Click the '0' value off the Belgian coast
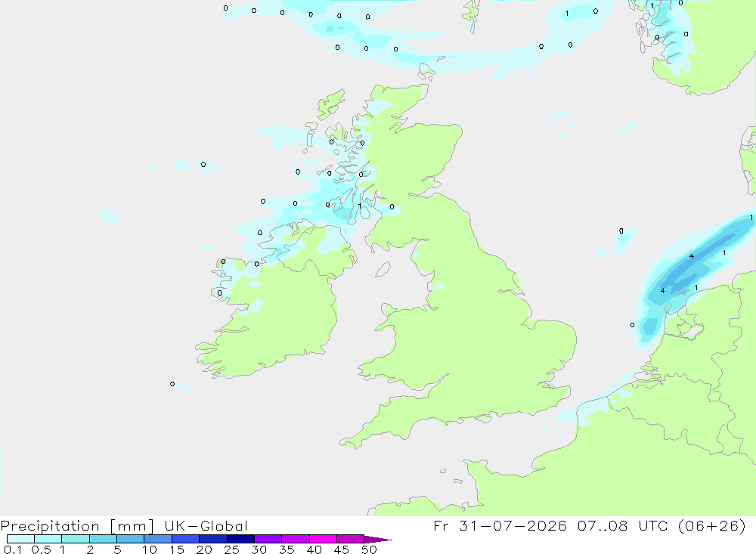 pyautogui.click(x=632, y=325)
